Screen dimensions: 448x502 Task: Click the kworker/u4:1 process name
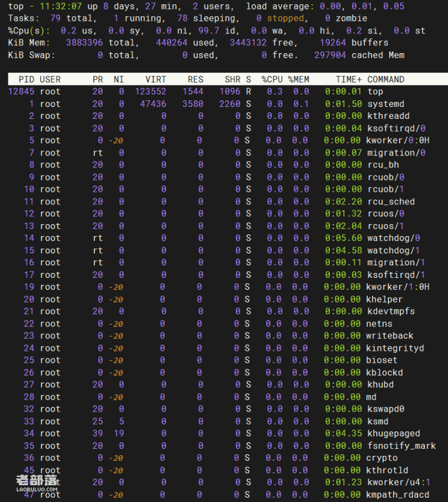tap(399, 482)
